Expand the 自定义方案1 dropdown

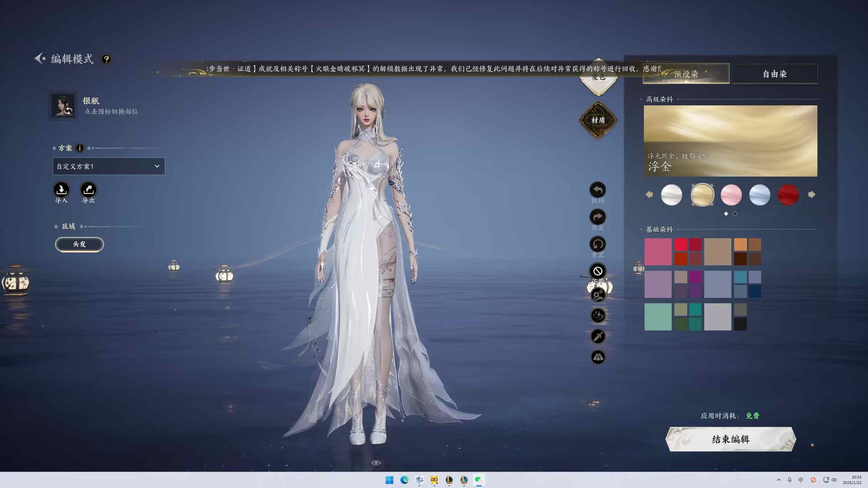[109, 166]
